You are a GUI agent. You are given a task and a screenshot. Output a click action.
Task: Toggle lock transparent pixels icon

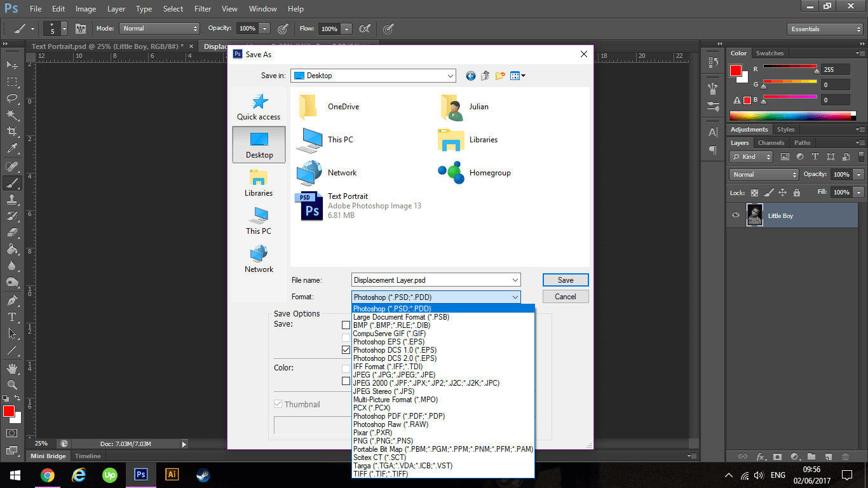[754, 193]
